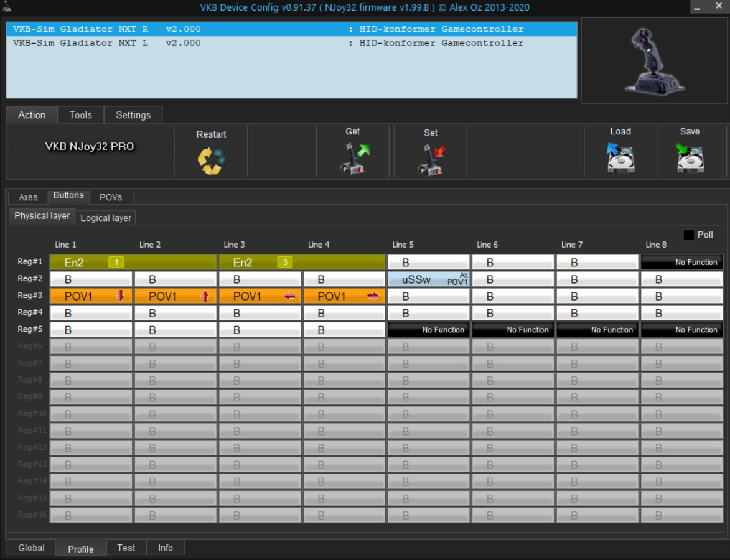Image resolution: width=730 pixels, height=560 pixels.
Task: Click B cell in Reg#1 Line 6
Action: click(513, 263)
